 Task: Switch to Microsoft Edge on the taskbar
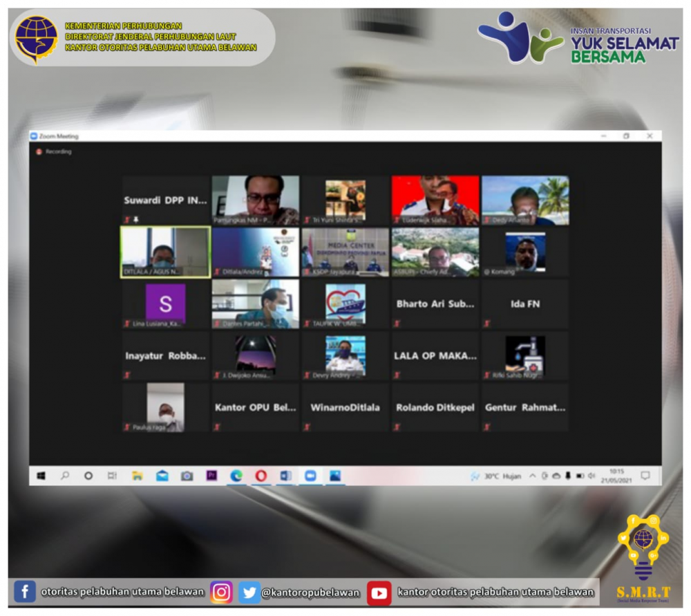tap(236, 476)
